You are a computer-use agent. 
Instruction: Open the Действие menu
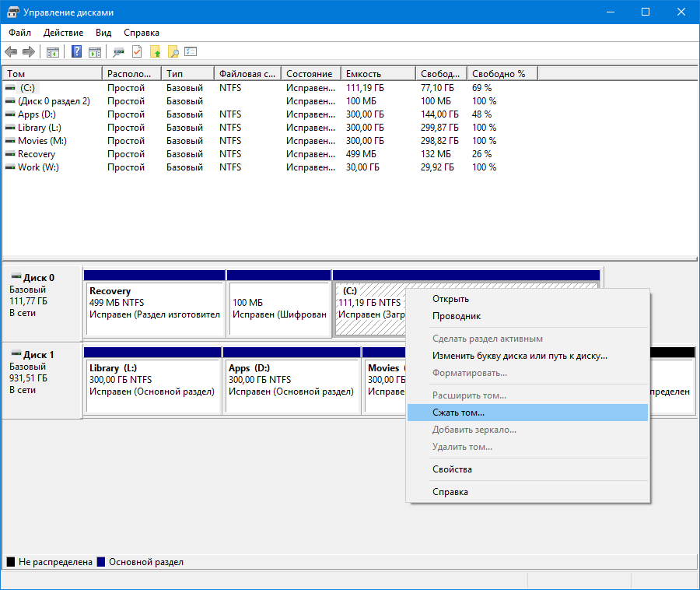tap(64, 33)
